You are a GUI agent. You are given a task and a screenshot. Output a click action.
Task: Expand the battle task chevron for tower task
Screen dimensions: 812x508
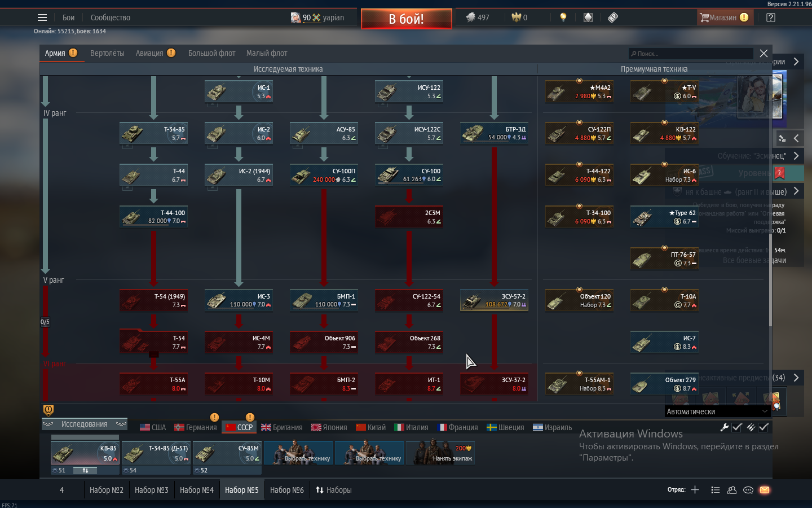[x=796, y=191]
